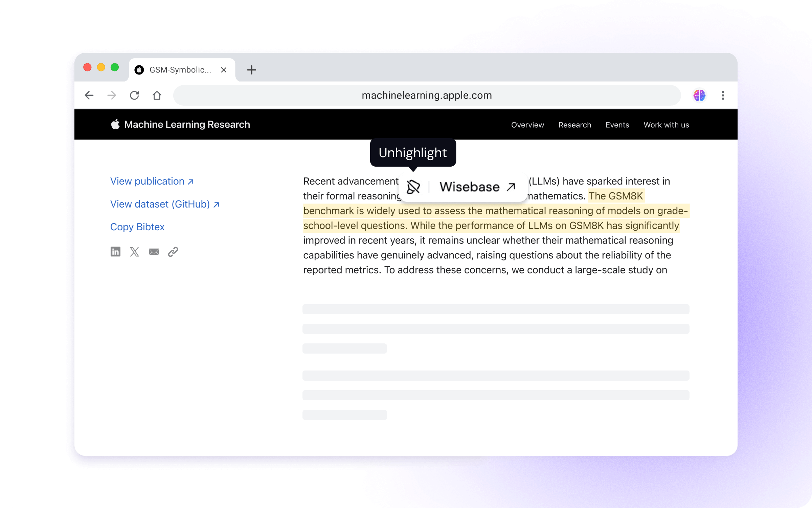Share the article via email icon

pyautogui.click(x=154, y=252)
